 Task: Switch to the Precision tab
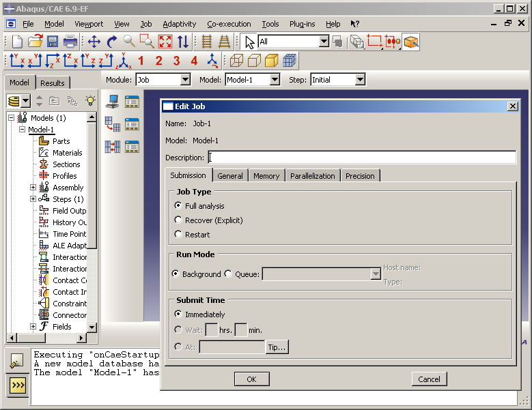(360, 176)
